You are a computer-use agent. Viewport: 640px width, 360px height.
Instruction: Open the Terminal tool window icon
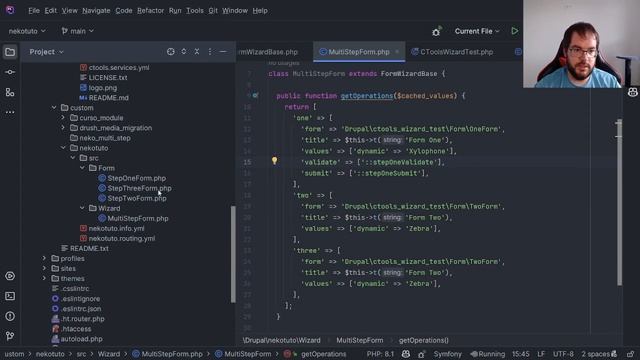10,296
